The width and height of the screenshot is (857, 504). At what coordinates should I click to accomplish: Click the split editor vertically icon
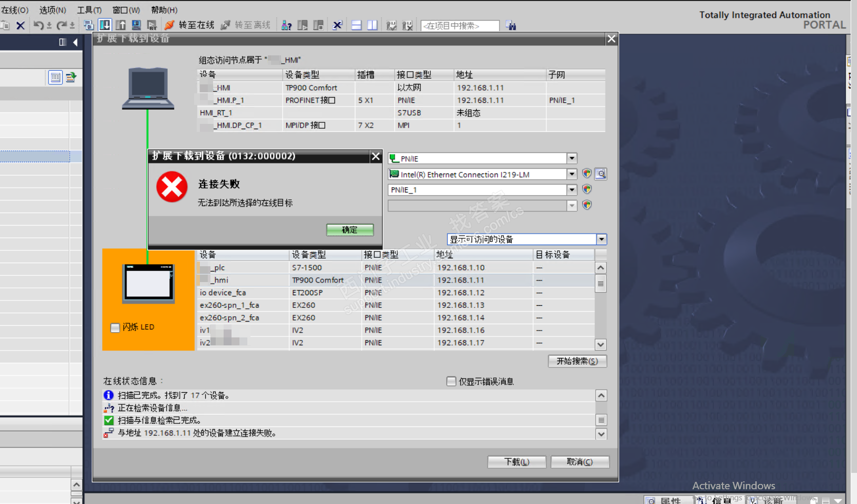coord(372,25)
